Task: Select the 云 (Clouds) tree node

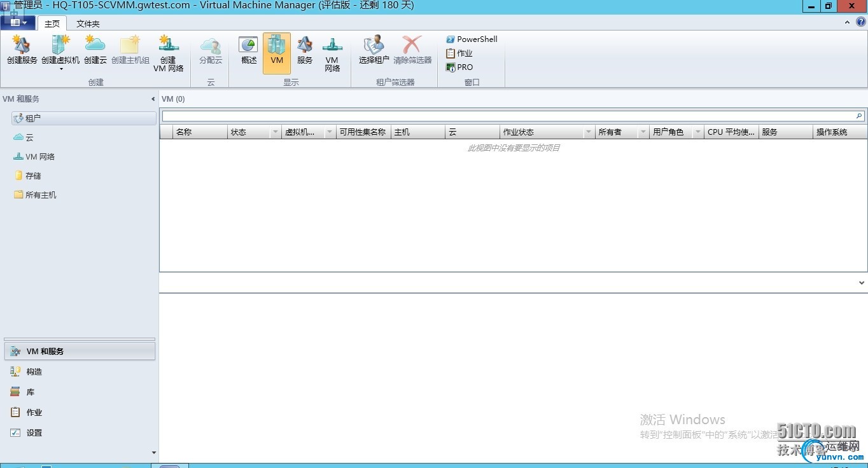Action: [x=24, y=137]
